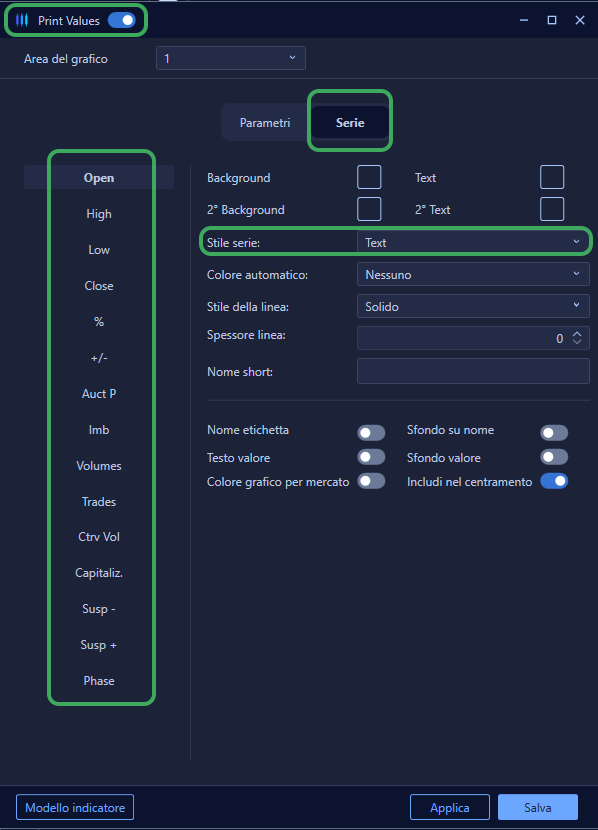Close the Print Values dialog

click(x=579, y=20)
